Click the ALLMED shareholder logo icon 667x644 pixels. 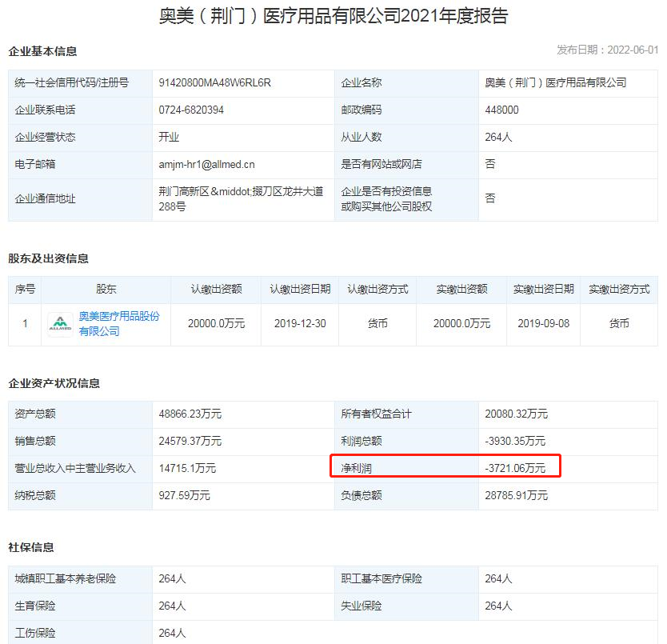[60, 324]
